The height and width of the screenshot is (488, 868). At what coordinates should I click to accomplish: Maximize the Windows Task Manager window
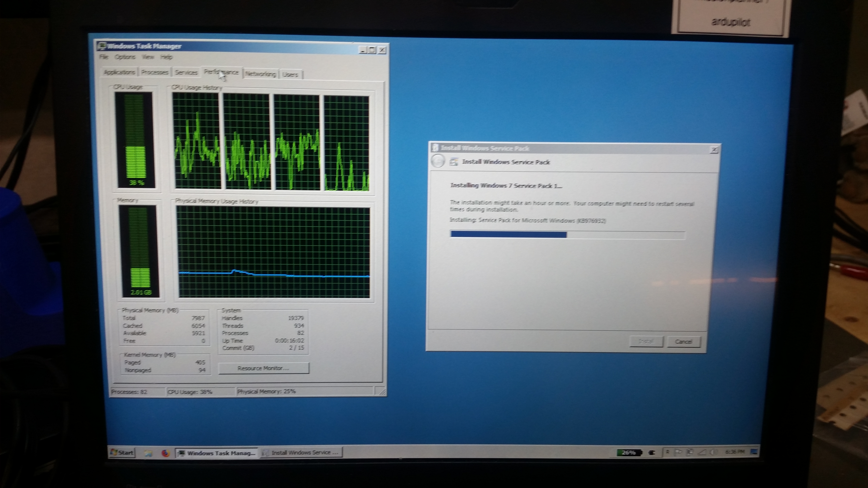tap(372, 50)
